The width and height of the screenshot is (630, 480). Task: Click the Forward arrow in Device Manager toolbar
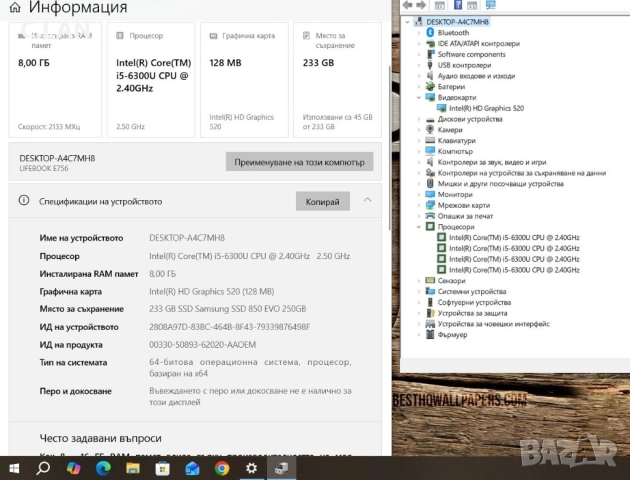click(x=421, y=5)
